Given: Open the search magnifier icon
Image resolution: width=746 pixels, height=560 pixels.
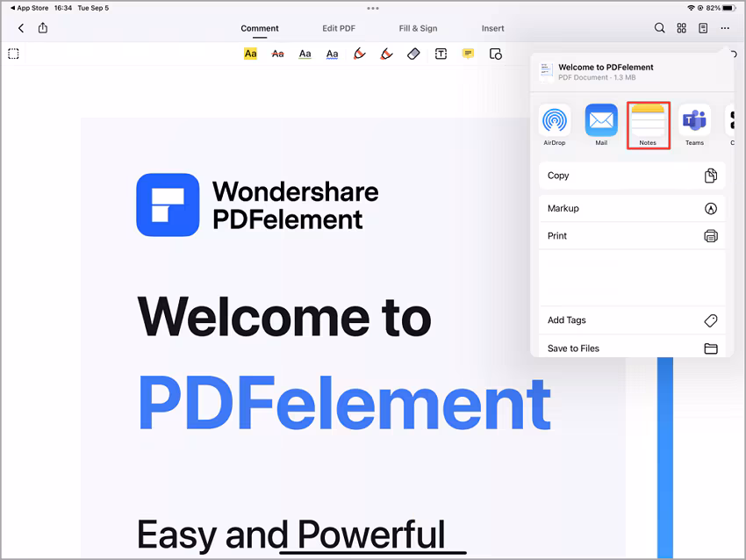Looking at the screenshot, I should tap(659, 28).
